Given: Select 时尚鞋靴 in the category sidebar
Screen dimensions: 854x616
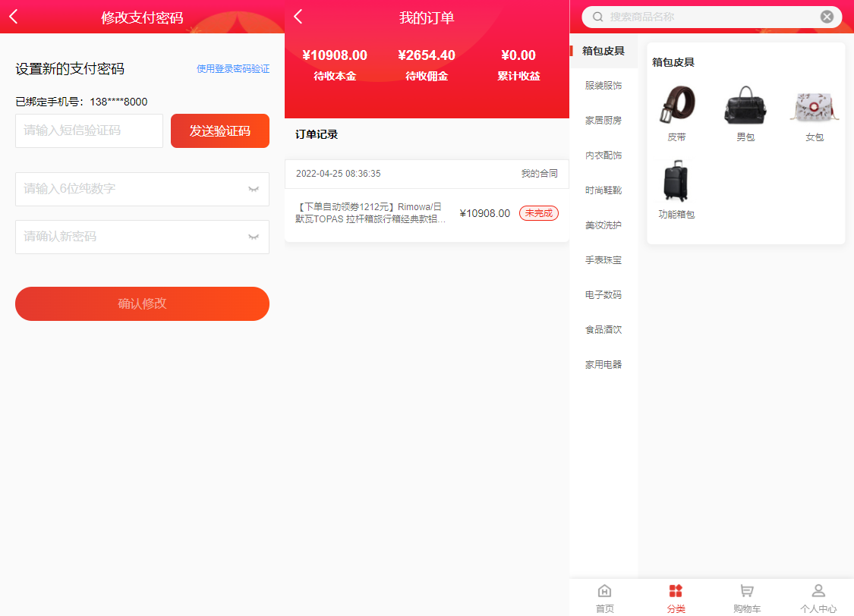Looking at the screenshot, I should (603, 190).
